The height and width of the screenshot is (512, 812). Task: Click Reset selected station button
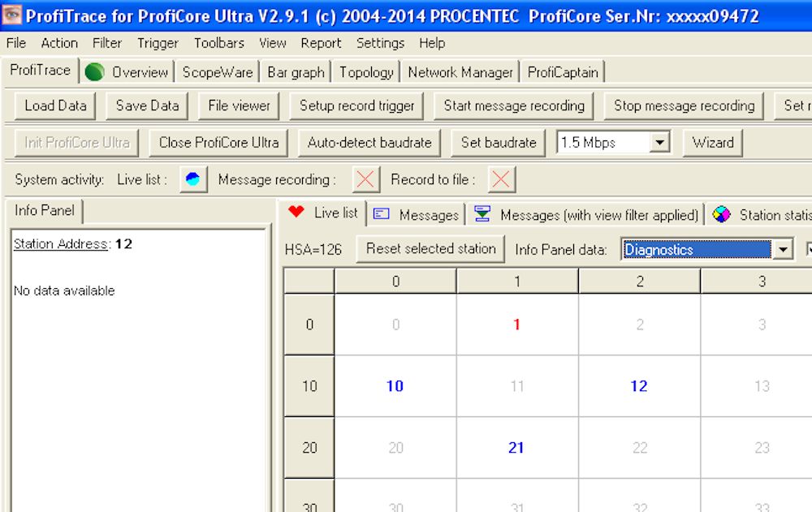point(431,248)
